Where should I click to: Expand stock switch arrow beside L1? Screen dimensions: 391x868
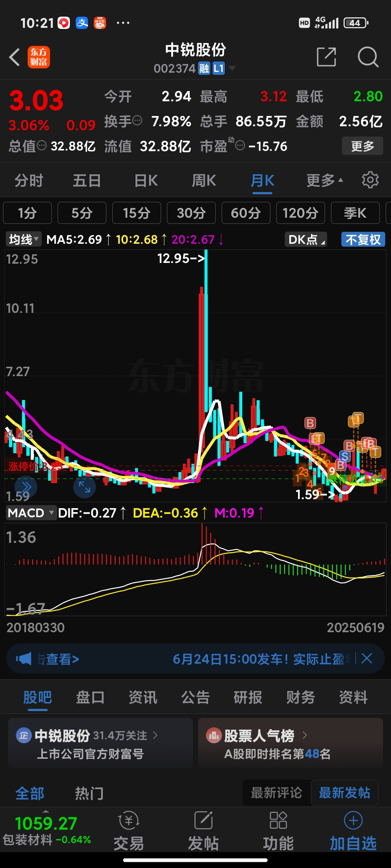click(x=232, y=68)
